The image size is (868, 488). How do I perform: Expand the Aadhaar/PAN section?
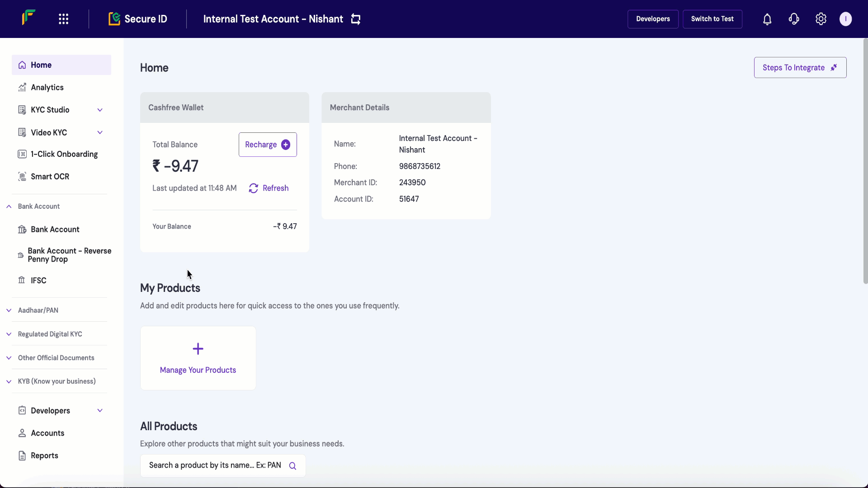coord(9,310)
